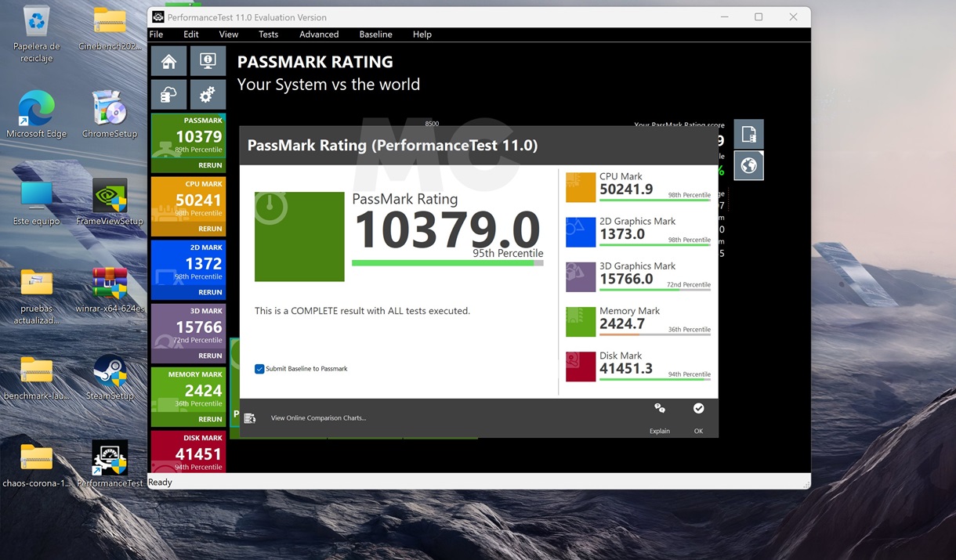The width and height of the screenshot is (956, 560).
Task: Open the cloud baseline manager icon
Action: tap(168, 95)
